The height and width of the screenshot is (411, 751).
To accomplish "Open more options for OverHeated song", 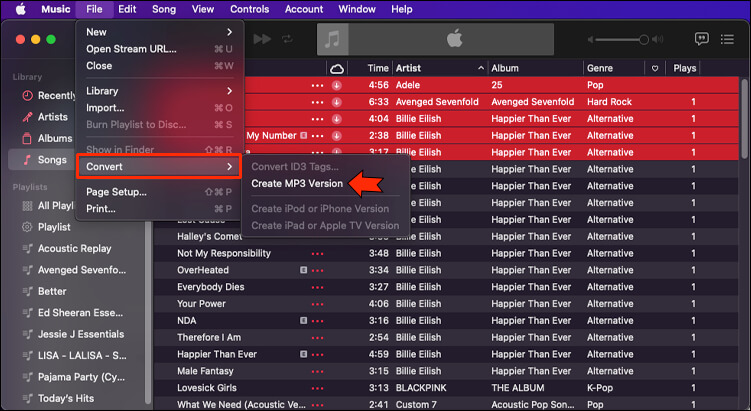I will point(318,270).
